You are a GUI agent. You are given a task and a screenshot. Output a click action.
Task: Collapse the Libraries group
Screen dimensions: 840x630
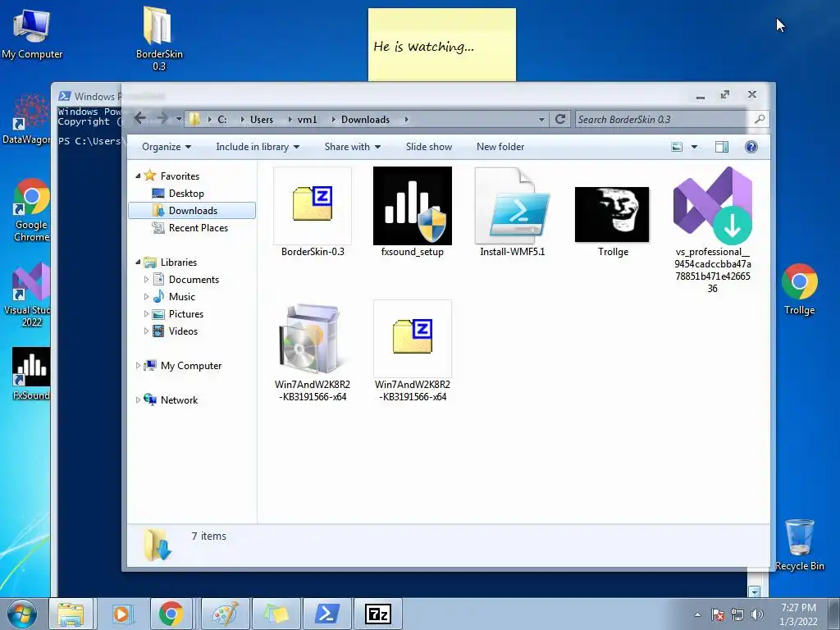pyautogui.click(x=138, y=262)
